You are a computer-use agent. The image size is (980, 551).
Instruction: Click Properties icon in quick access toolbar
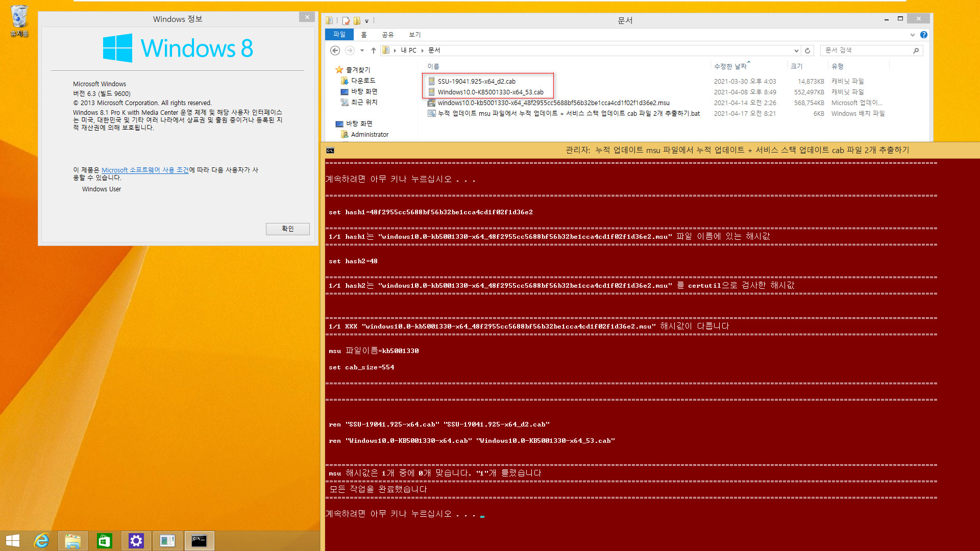pos(346,20)
